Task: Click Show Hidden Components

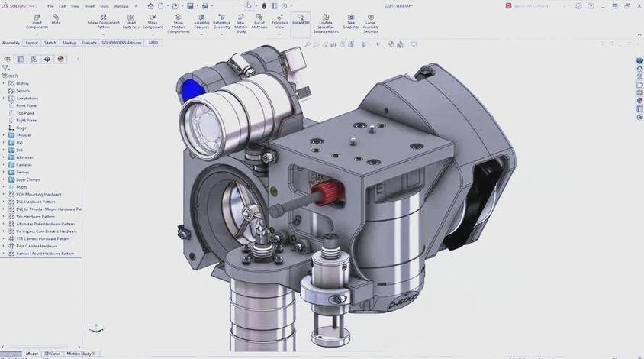Action: [x=179, y=24]
